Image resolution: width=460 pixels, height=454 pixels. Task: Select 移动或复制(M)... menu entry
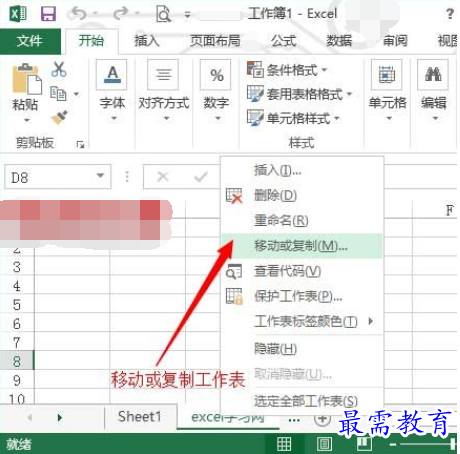pos(302,246)
